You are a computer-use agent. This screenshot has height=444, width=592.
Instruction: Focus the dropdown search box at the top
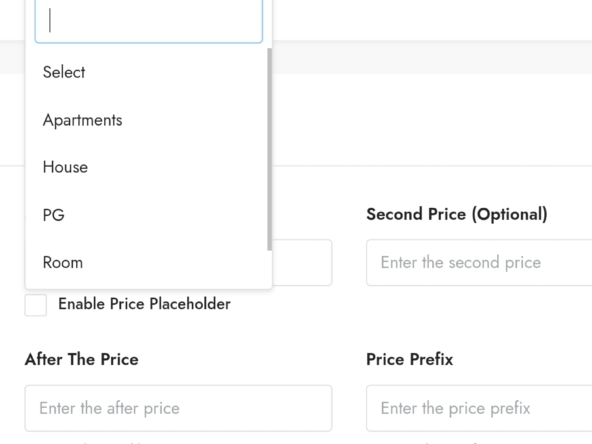pos(148,21)
